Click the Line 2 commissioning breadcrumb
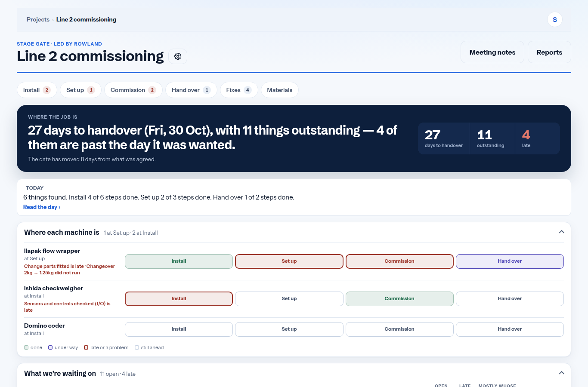This screenshot has height=387, width=588. click(86, 19)
